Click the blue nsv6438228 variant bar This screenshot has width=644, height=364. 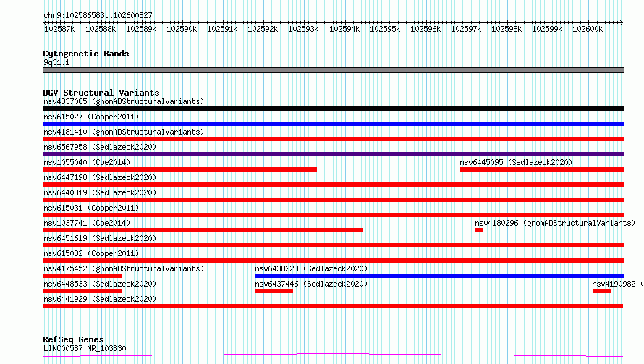439,276
